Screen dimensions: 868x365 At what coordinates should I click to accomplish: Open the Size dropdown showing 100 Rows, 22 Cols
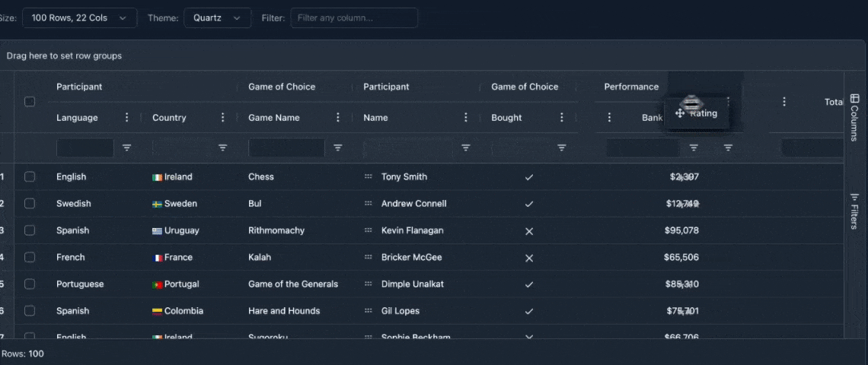point(79,17)
